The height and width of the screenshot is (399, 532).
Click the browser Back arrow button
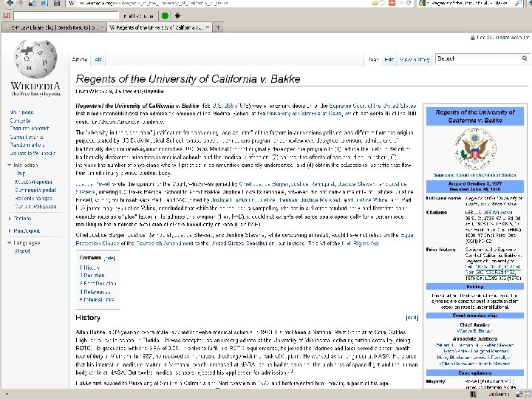[x=10, y=3]
